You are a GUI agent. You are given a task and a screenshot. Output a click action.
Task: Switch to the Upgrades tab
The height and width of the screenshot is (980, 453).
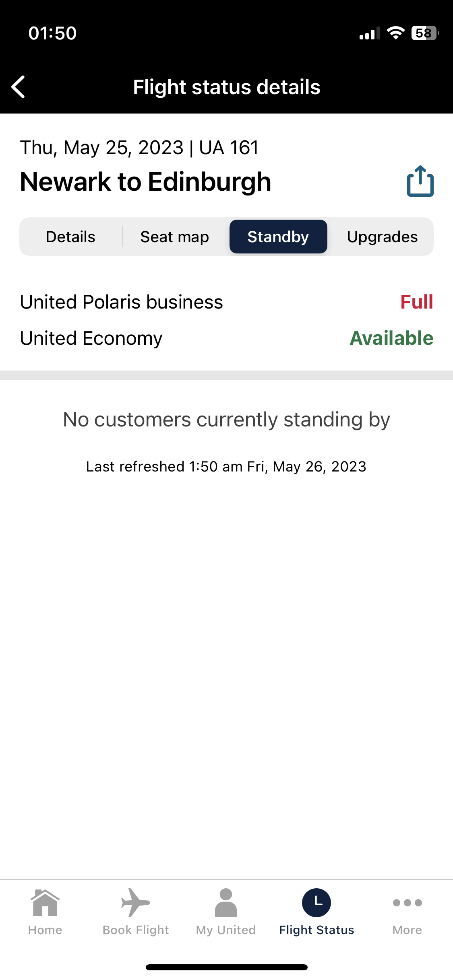click(x=382, y=237)
